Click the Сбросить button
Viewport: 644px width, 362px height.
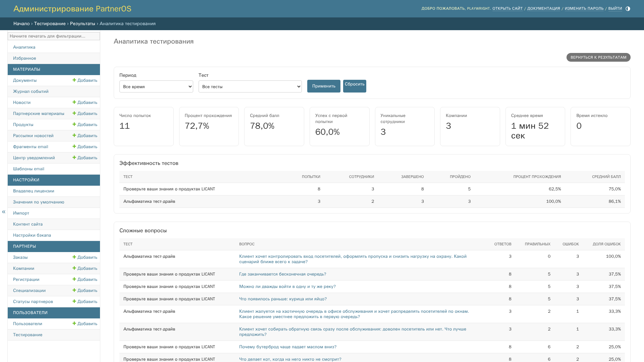355,86
